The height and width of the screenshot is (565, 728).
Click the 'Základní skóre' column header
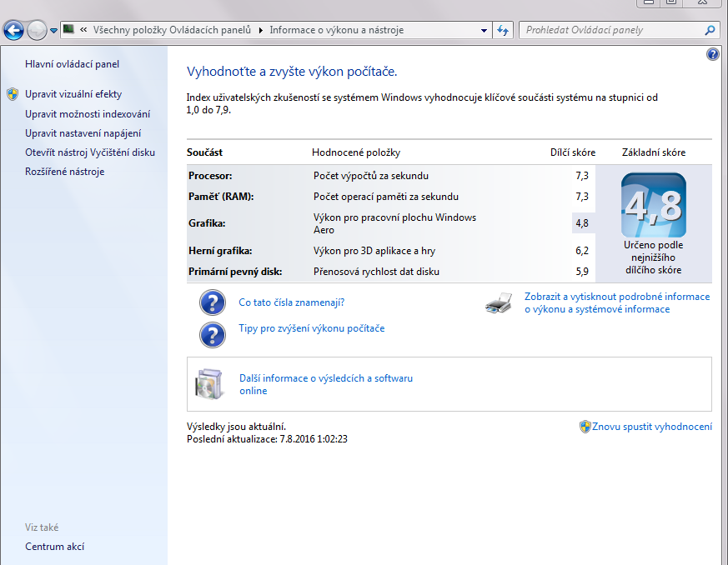point(654,152)
